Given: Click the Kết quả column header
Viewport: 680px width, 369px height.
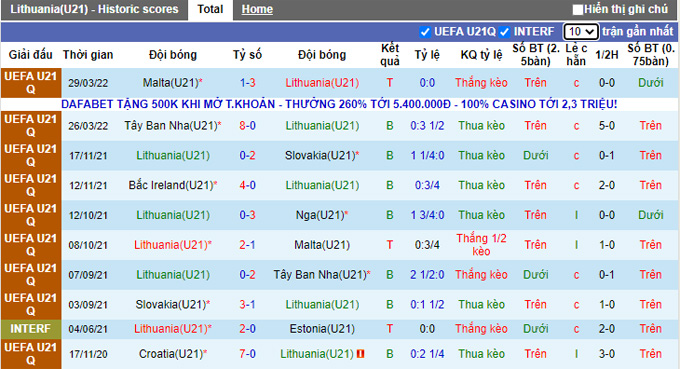Looking at the screenshot, I should click(x=389, y=55).
